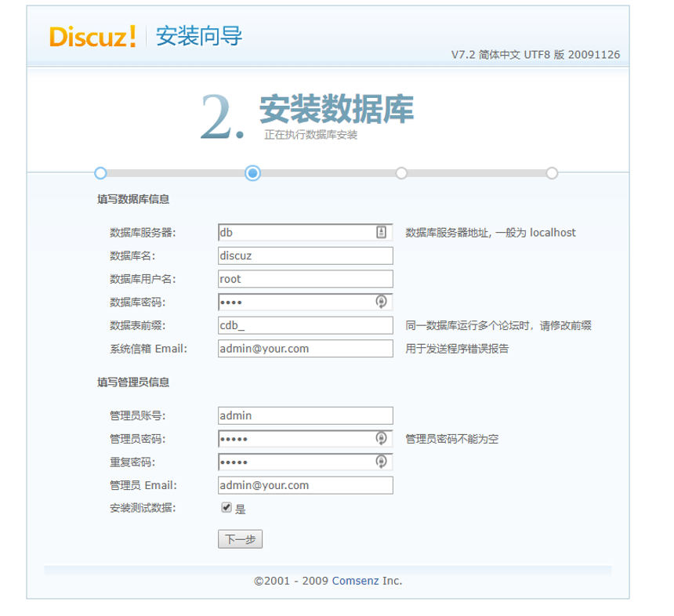The width and height of the screenshot is (674, 616).
Task: Select the database username field with root
Action: point(305,279)
